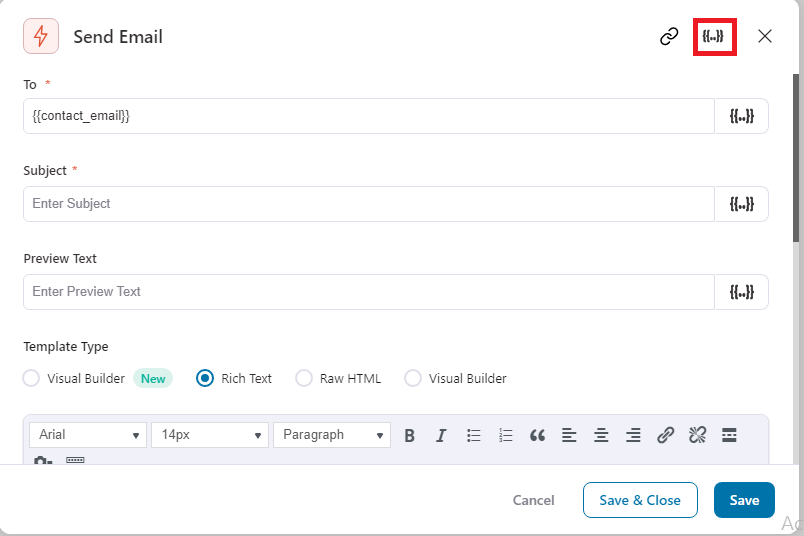This screenshot has width=804, height=536.
Task: Insert a bulleted list
Action: pyautogui.click(x=473, y=435)
